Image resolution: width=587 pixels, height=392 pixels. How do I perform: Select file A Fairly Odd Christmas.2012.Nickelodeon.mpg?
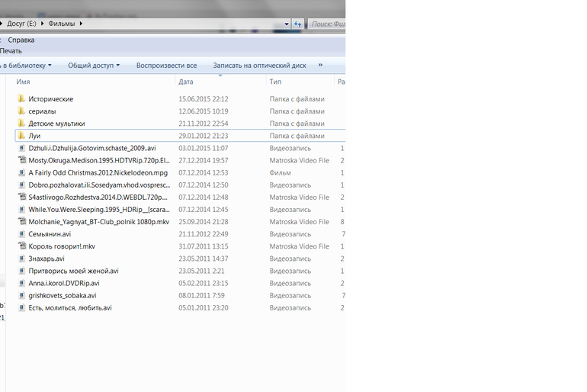pyautogui.click(x=98, y=172)
